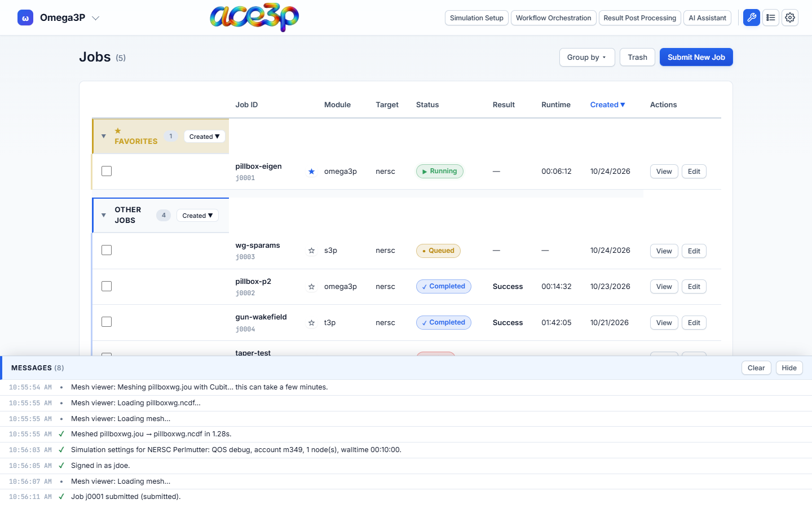
Task: Select the pillbox-p2 job checkbox
Action: pos(107,286)
